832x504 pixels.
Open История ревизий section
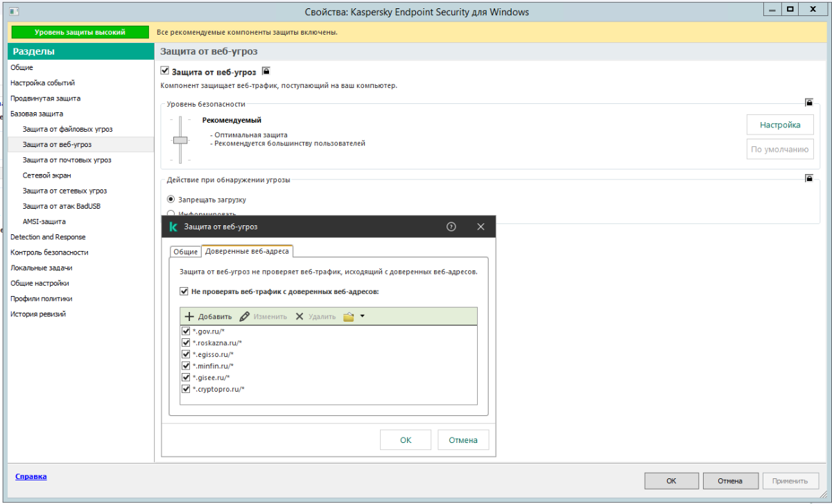coord(38,314)
